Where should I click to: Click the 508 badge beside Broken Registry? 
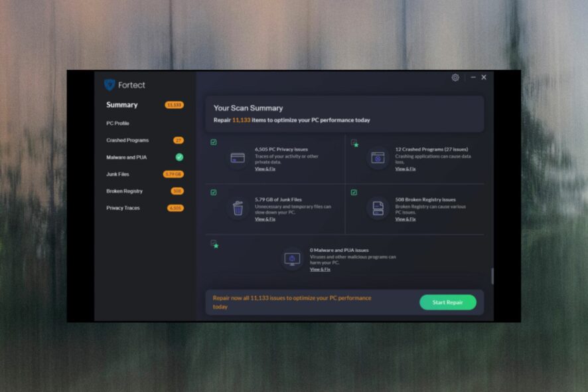[x=177, y=191]
